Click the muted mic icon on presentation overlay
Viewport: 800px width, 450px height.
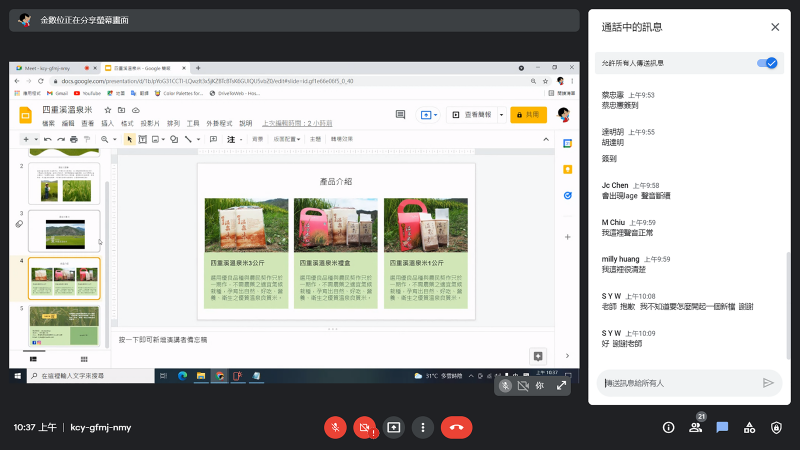point(505,386)
